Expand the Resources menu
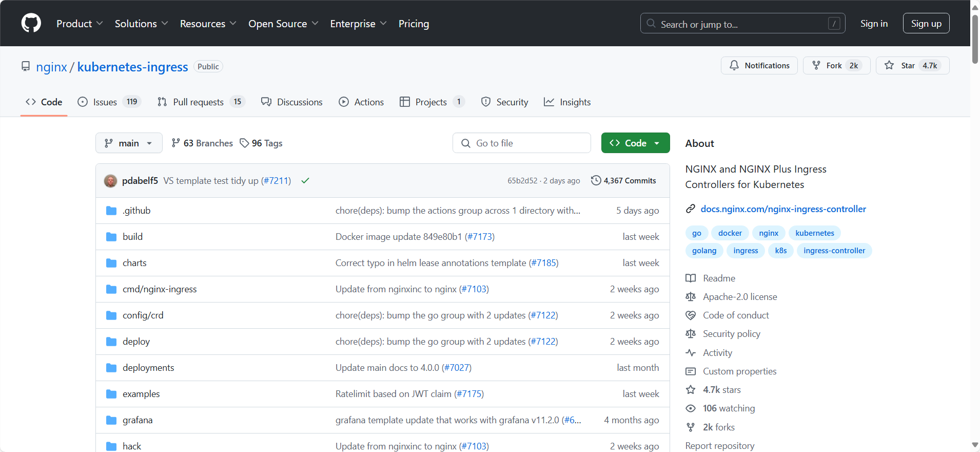Screen dimensions: 980x452 208,24
